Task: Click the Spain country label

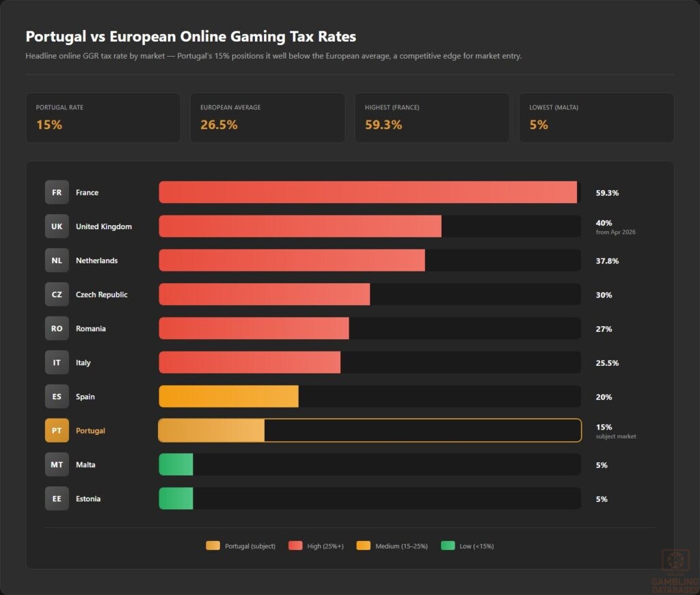Action: click(x=85, y=397)
